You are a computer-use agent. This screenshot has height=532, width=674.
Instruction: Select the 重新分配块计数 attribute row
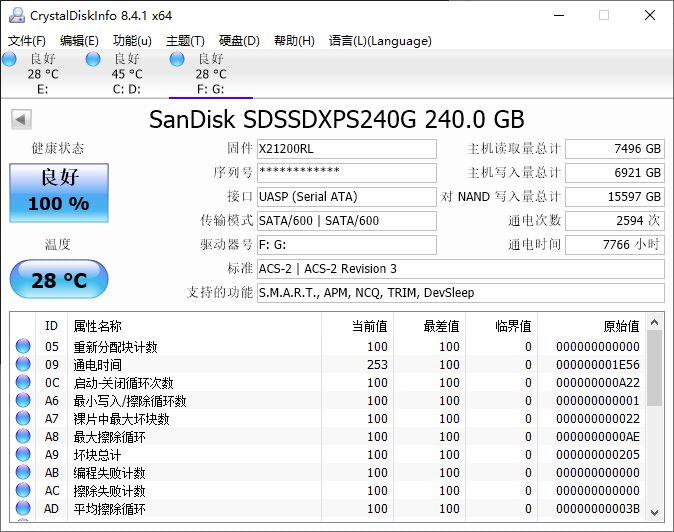[328, 346]
